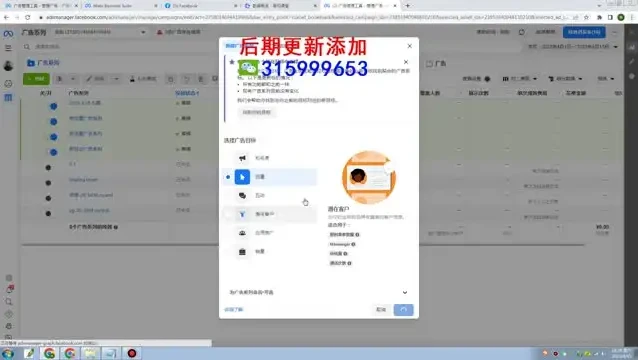Open the duplicate dropdown arrow
The height and width of the screenshot is (360, 638).
coord(73,79)
